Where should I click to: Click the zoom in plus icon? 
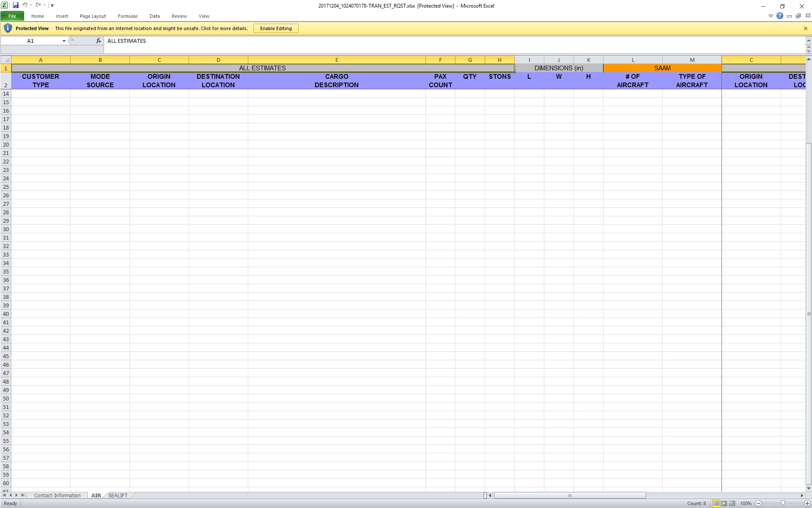(x=807, y=503)
